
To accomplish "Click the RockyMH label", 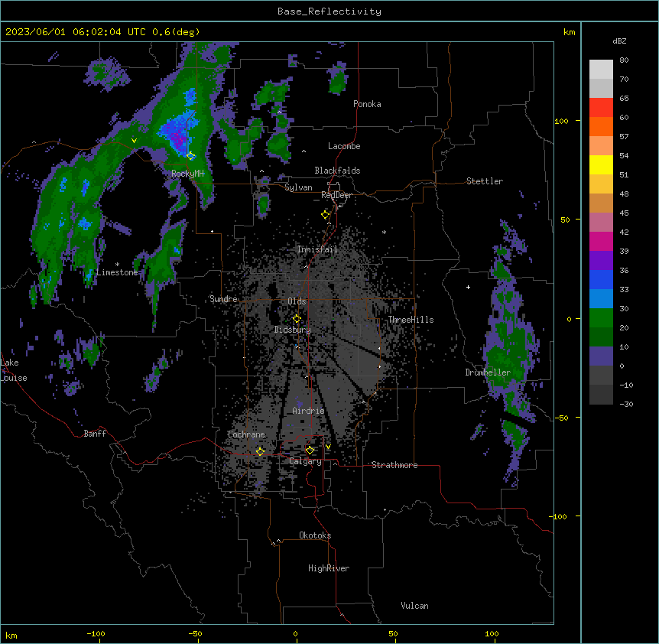I will (188, 174).
